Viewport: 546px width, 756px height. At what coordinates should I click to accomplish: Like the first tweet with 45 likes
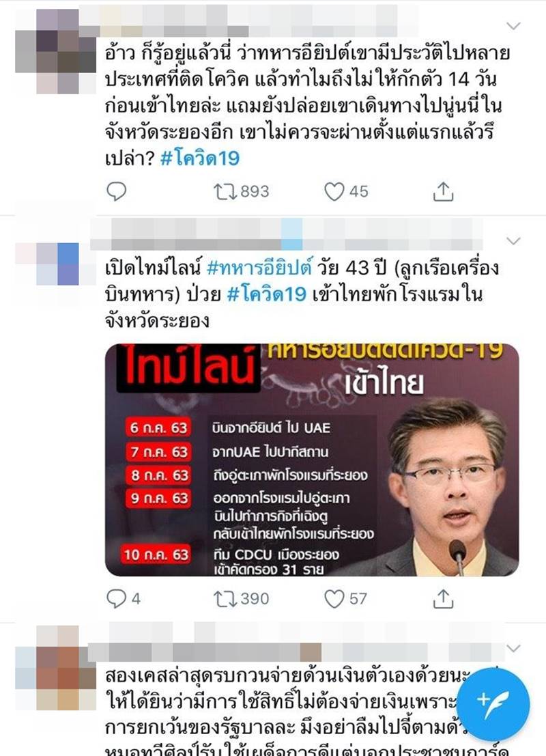tap(346, 192)
